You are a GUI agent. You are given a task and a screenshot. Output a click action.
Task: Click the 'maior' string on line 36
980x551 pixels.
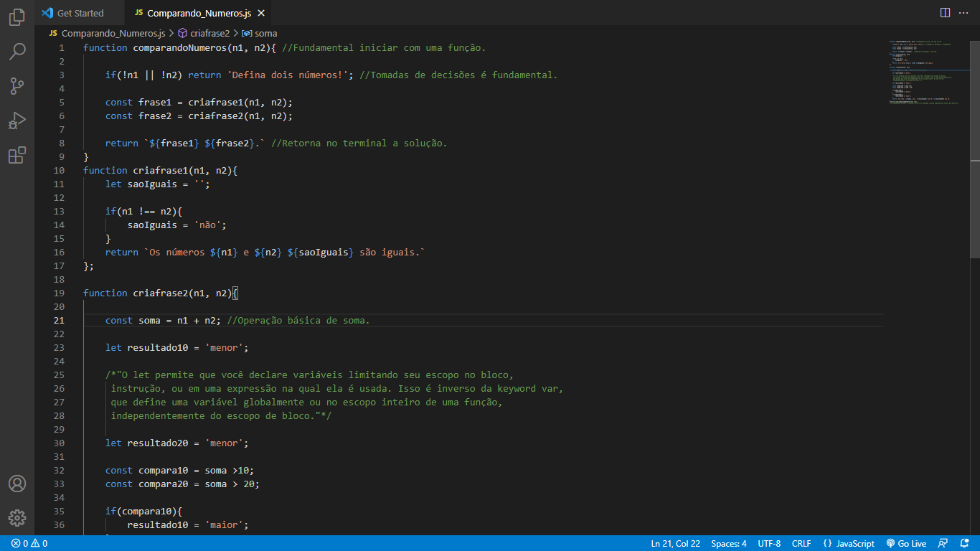click(224, 525)
